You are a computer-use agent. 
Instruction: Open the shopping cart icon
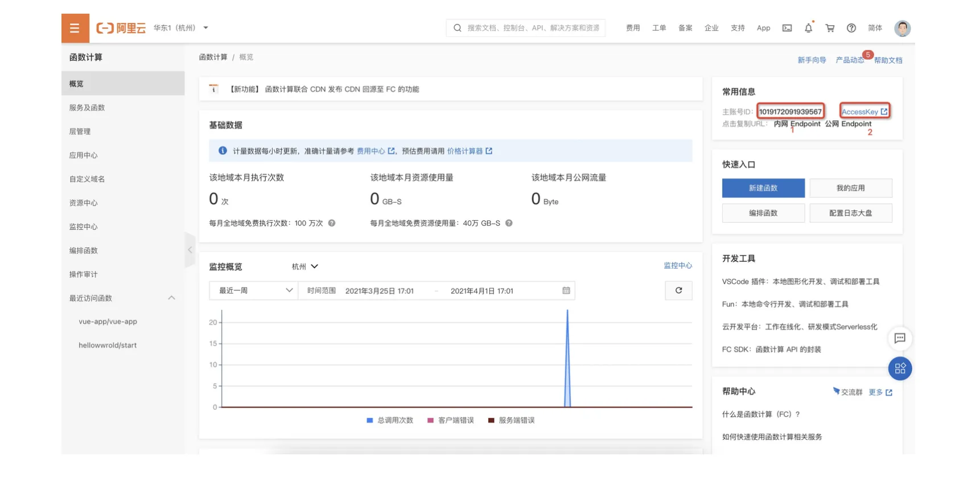[x=830, y=28]
